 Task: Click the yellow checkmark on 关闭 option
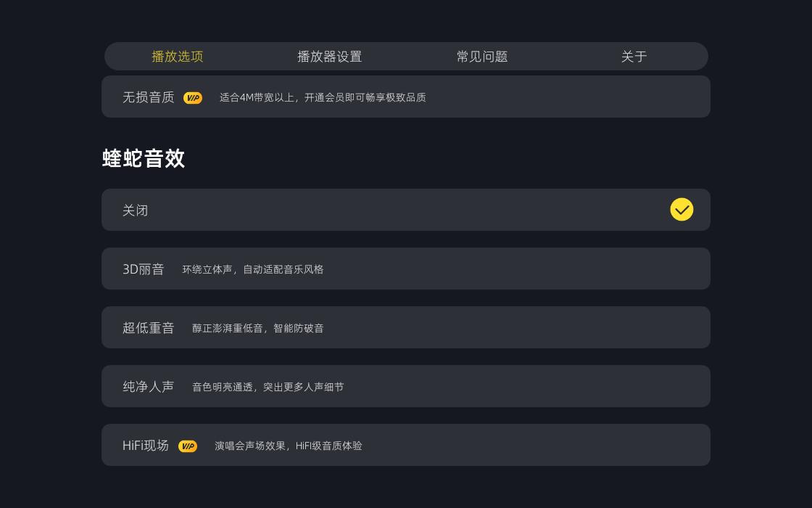coord(681,210)
